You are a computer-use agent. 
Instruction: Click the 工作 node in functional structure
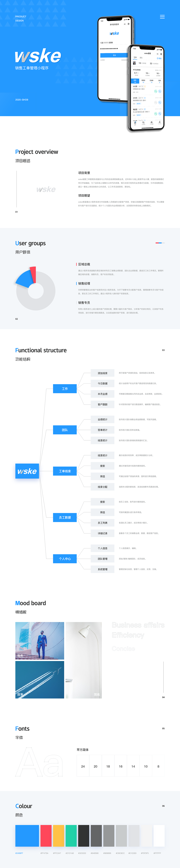[x=65, y=389]
